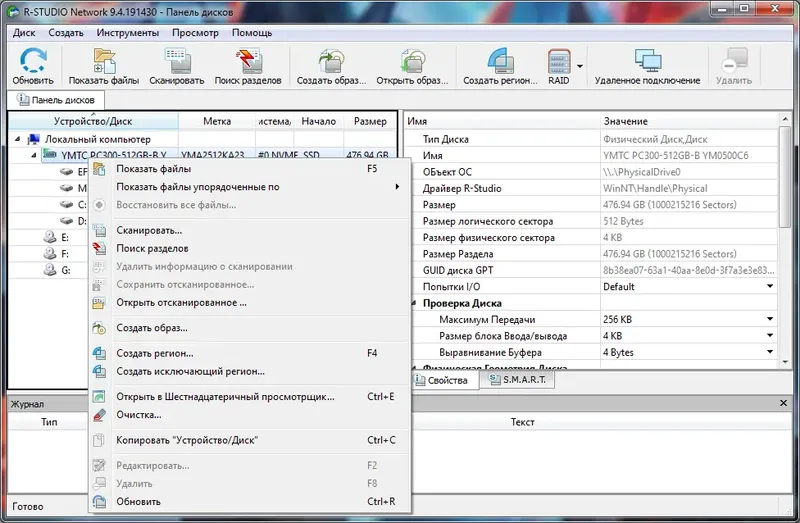Screen dimensions: 800x523
Task: Choose Сканировать... in context menu
Action: click(x=249, y=230)
